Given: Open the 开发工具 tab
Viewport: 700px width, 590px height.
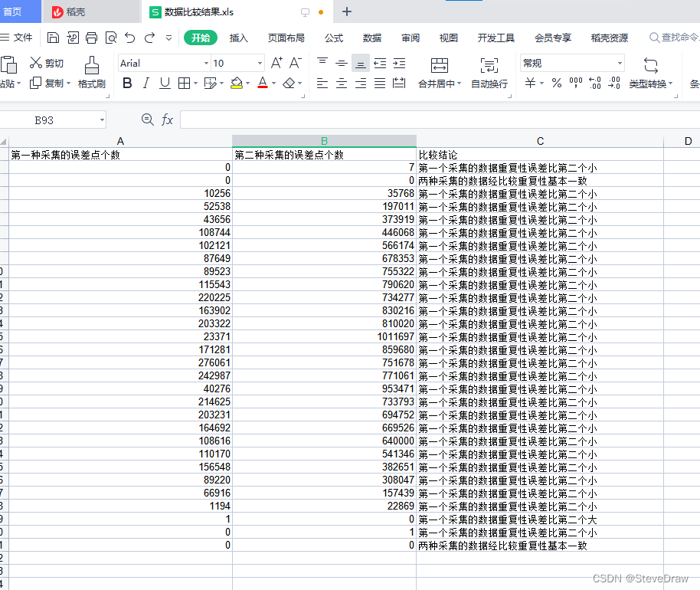Looking at the screenshot, I should coord(496,38).
